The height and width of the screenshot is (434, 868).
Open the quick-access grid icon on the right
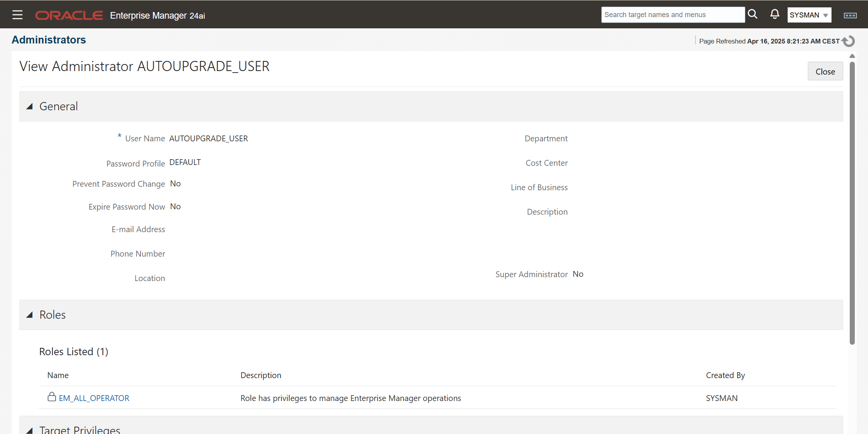(850, 15)
